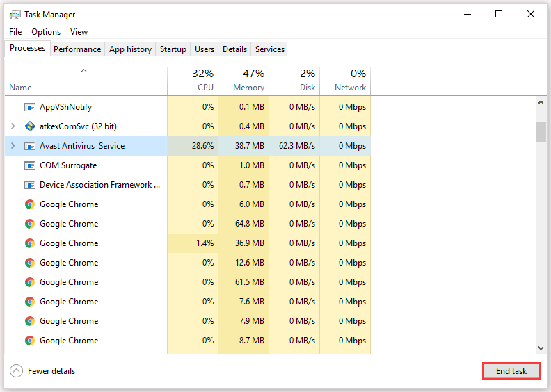Click Chrome icon in the 12.6 MB row
Viewport: 551px width, 392px height.
pos(30,263)
